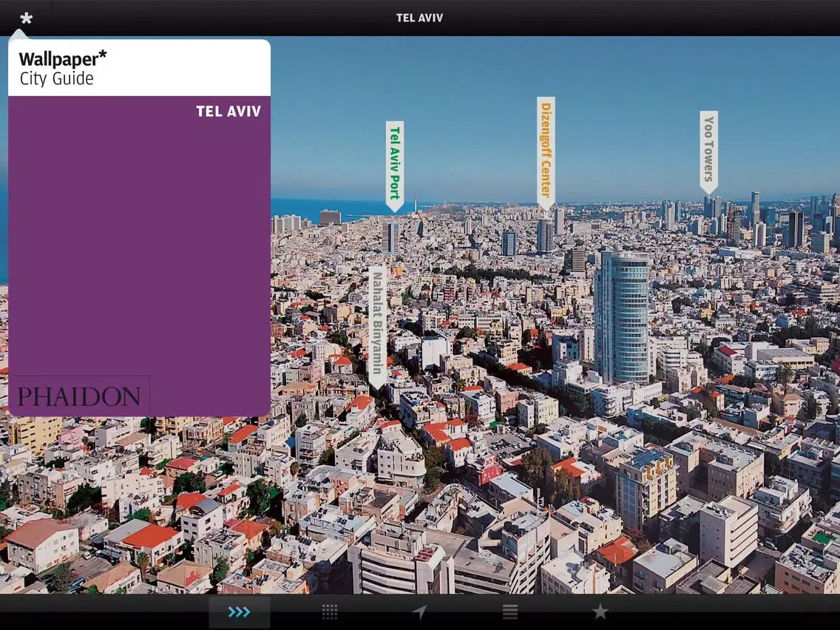Screen dimensions: 840x630
Task: Click the TEL AVIV heading in the top bar
Action: (419, 18)
